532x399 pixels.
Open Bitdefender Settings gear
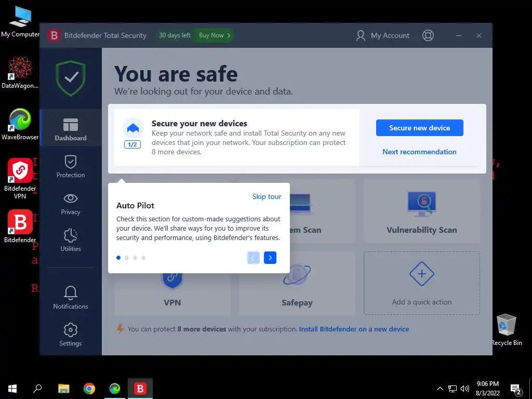tap(71, 335)
